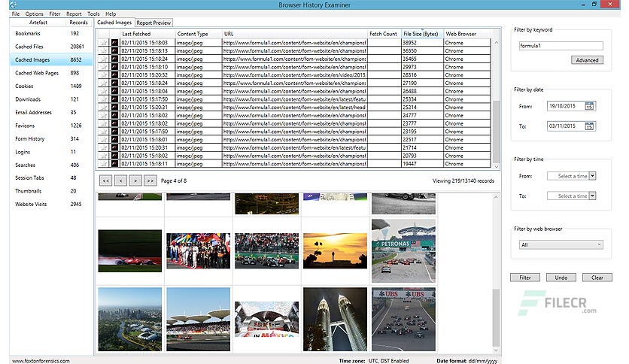Star the row with file size 28316
Image resolution: width=629 pixels, height=364 pixels.
104,75
